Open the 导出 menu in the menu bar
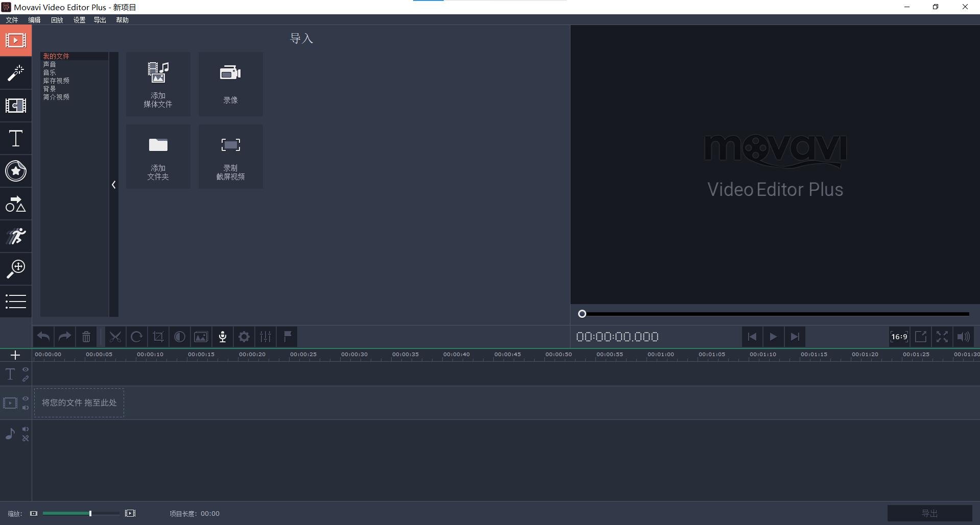Image resolution: width=980 pixels, height=525 pixels. click(100, 20)
